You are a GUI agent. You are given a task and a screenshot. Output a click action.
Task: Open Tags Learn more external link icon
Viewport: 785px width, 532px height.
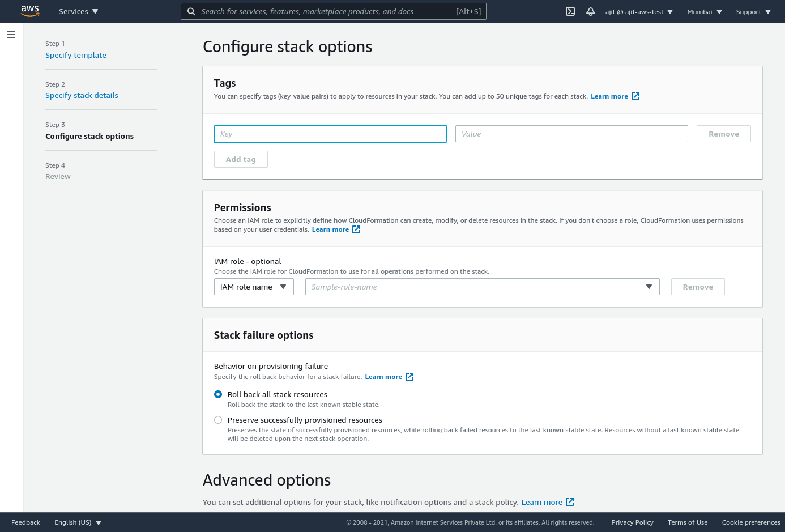(x=635, y=96)
